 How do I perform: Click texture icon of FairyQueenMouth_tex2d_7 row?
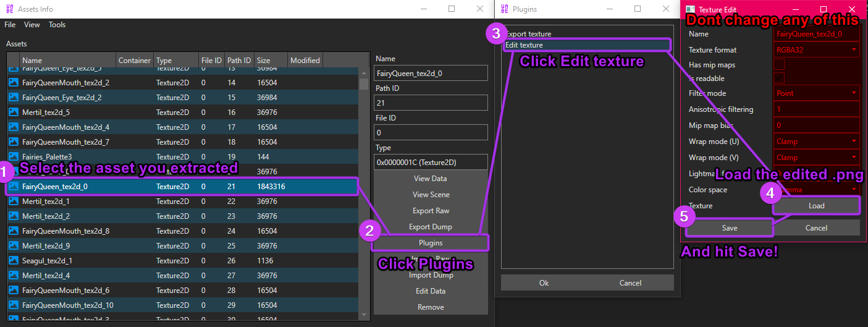coord(14,142)
